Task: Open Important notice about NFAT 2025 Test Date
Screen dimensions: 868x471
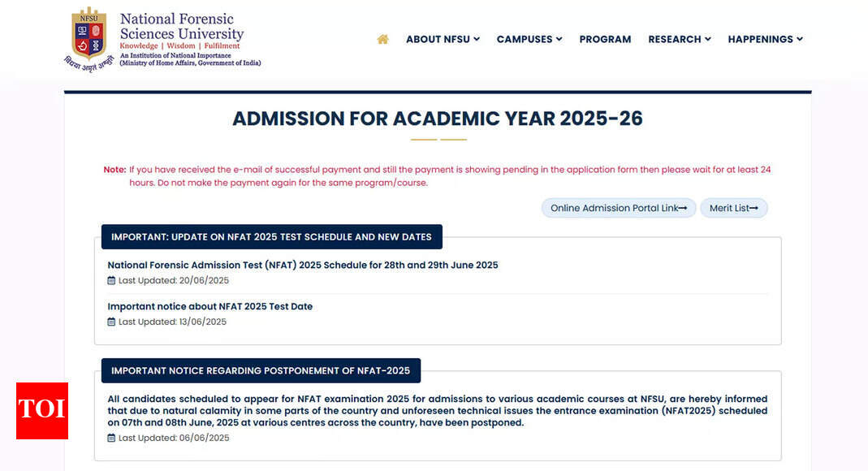Action: click(209, 307)
